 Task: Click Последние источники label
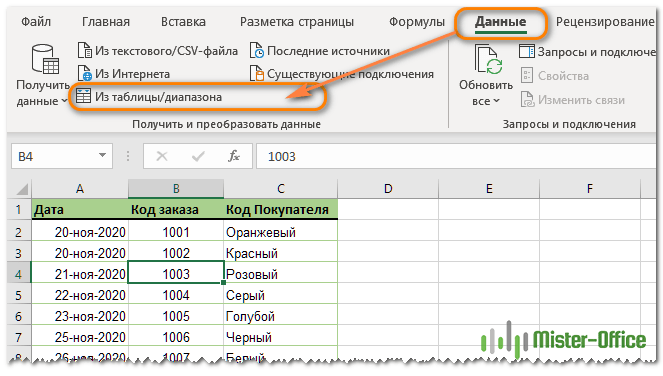coord(328,51)
